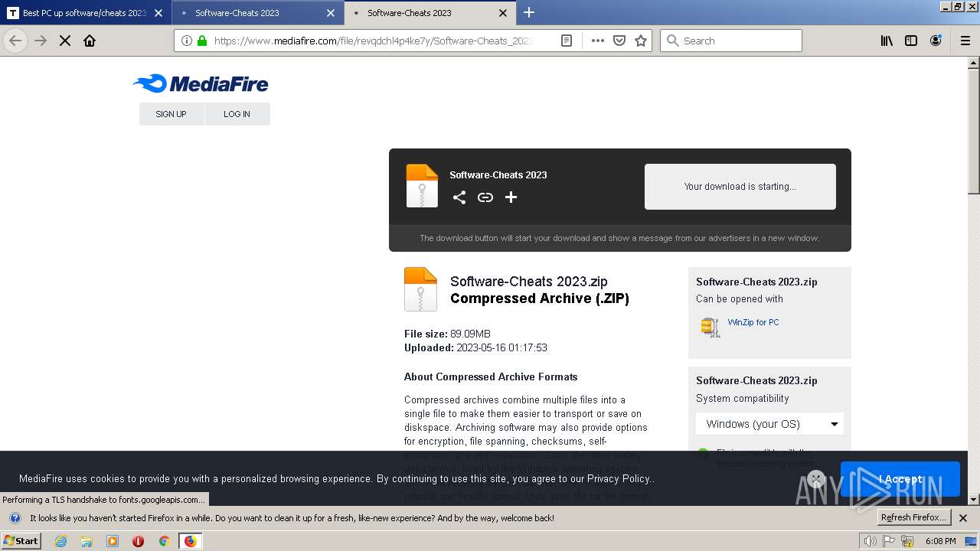This screenshot has height=551, width=980.
Task: Close the Refresh Firefox notification bar
Action: [x=963, y=518]
